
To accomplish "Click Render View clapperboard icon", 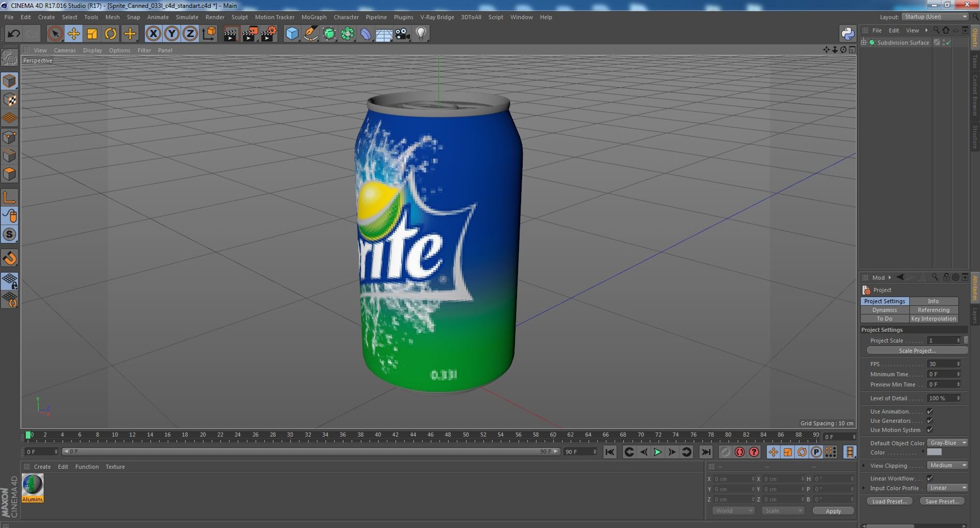I will [x=231, y=34].
